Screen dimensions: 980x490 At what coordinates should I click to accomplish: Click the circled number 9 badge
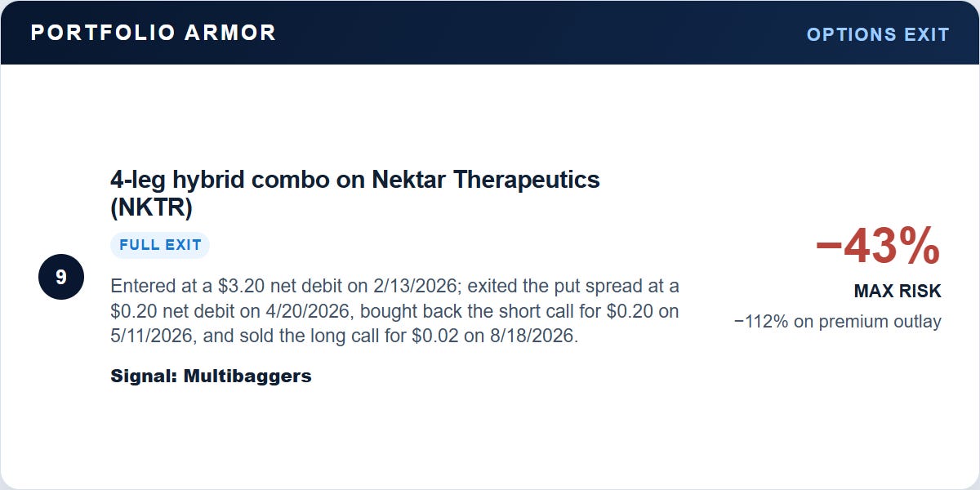coord(61,277)
